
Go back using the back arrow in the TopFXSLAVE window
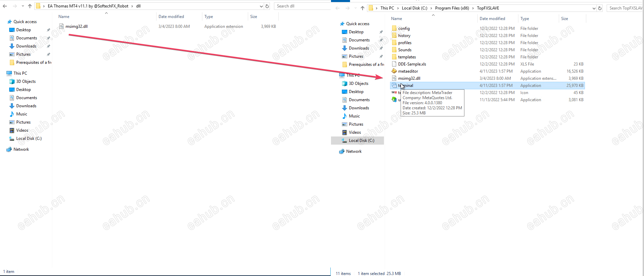point(337,8)
